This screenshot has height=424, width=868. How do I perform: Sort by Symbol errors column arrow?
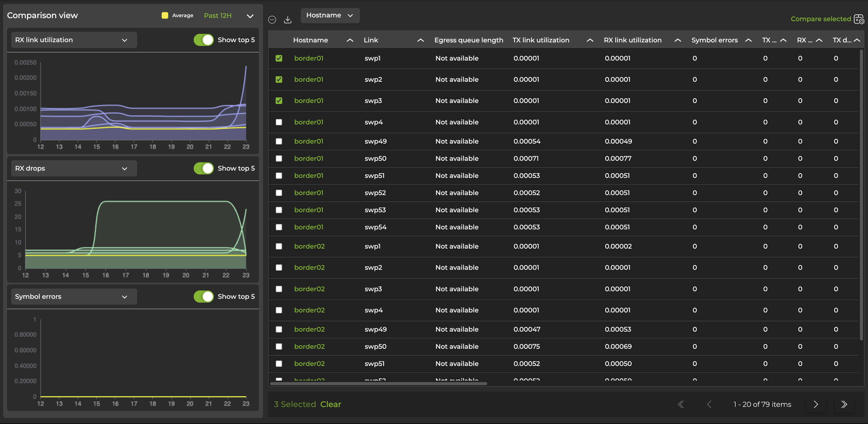tap(748, 40)
